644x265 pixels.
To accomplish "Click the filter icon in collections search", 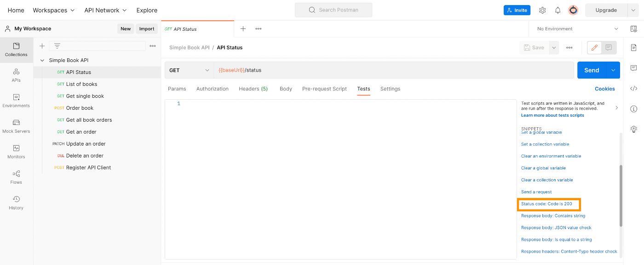I will (57, 46).
